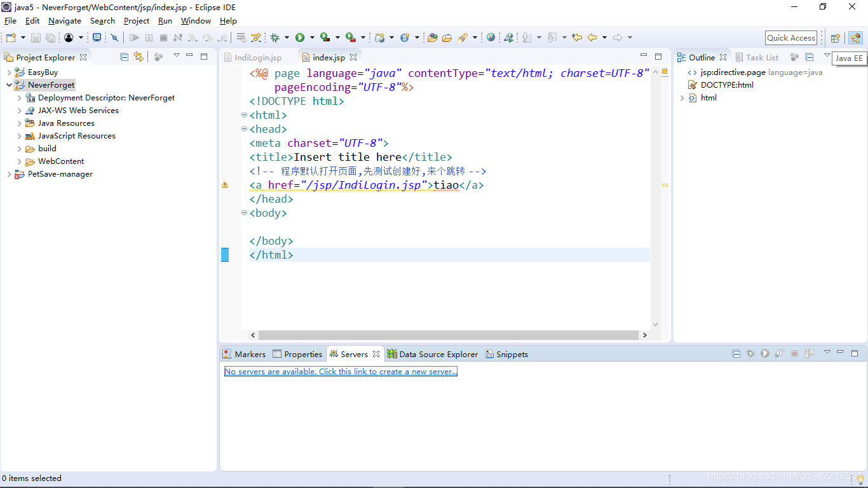
Task: Maximize the editor area
Action: pyautogui.click(x=658, y=57)
